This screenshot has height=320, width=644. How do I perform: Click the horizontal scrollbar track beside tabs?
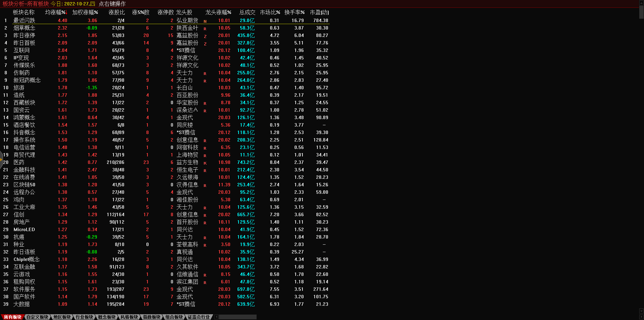[238, 317]
